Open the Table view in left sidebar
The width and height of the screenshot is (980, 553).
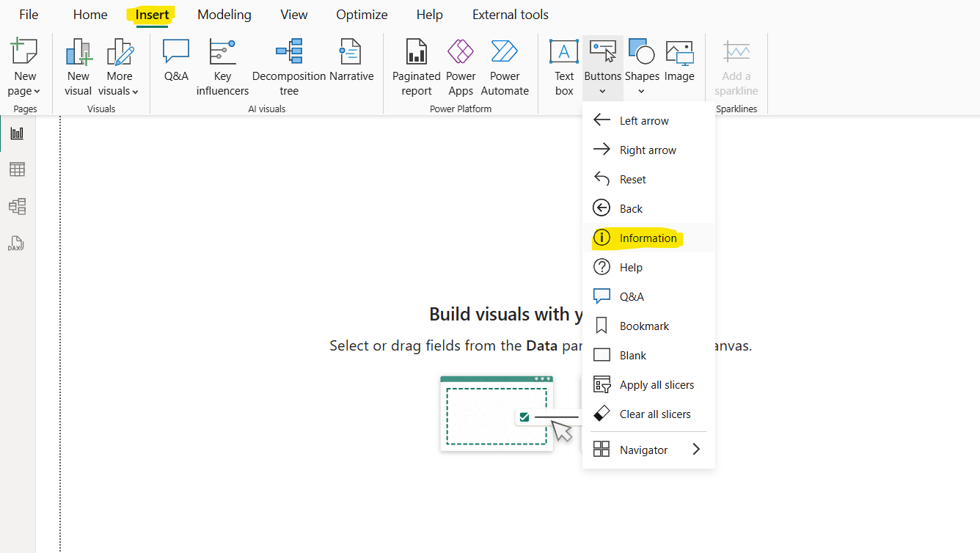(17, 169)
